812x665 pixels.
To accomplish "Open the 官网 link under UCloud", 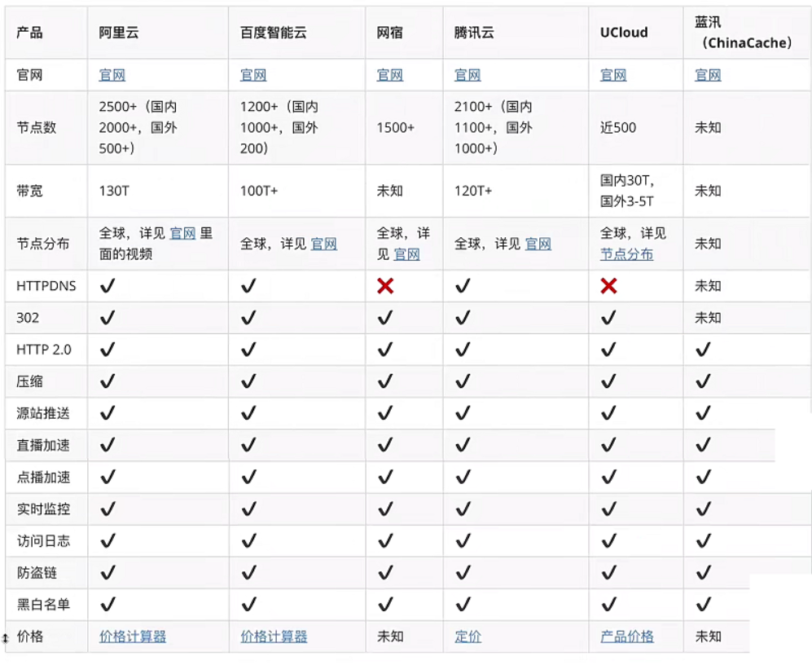I will pyautogui.click(x=613, y=75).
